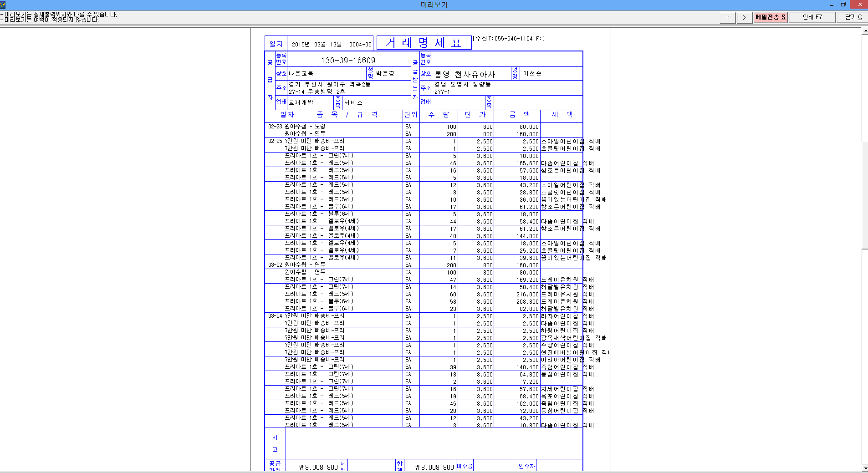Click the 인수자 label in the footer
Screen dimensions: 868x473
[527, 466]
